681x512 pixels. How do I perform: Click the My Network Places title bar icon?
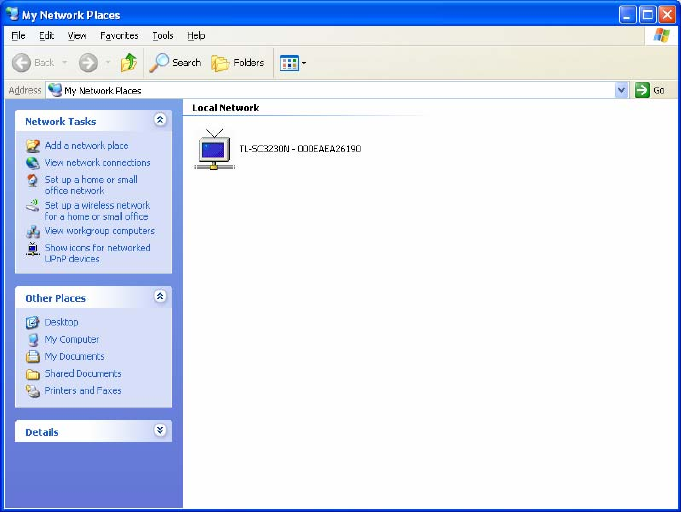coord(12,14)
